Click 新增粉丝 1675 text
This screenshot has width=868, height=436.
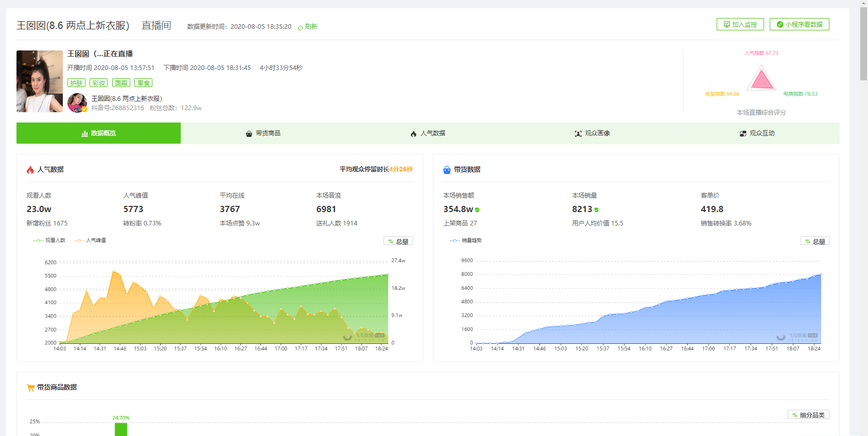pyautogui.click(x=47, y=223)
